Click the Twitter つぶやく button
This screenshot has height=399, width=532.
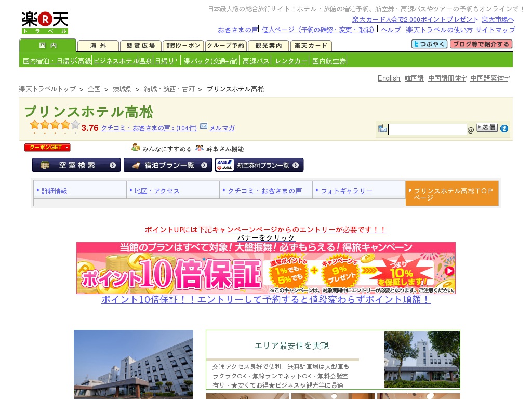pyautogui.click(x=429, y=44)
